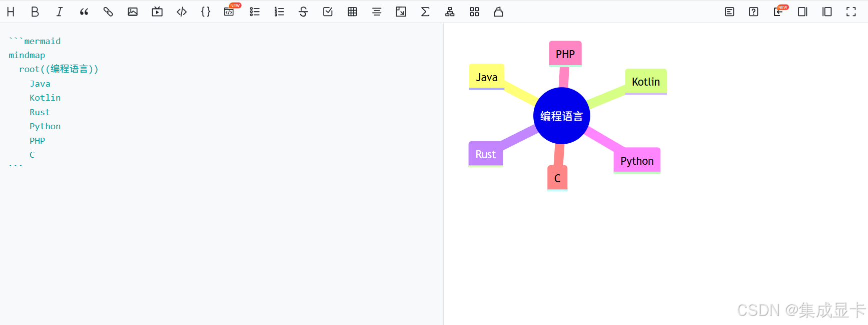Insert a table with the grid icon
Screen dimensions: 868x325
[352, 12]
